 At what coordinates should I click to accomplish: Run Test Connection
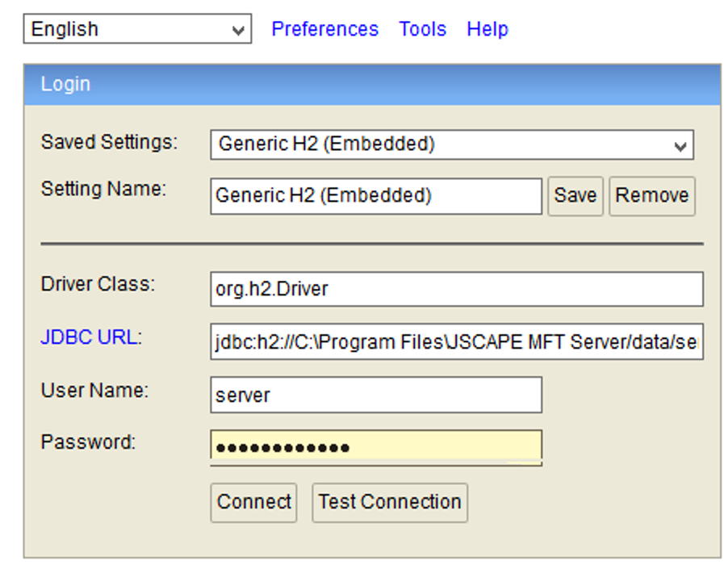[390, 503]
